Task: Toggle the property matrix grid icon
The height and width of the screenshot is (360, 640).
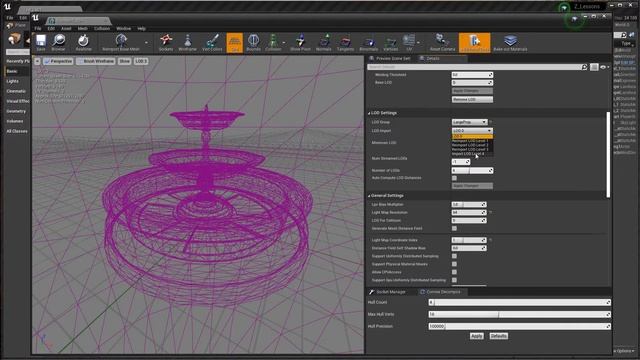Action: [594, 67]
